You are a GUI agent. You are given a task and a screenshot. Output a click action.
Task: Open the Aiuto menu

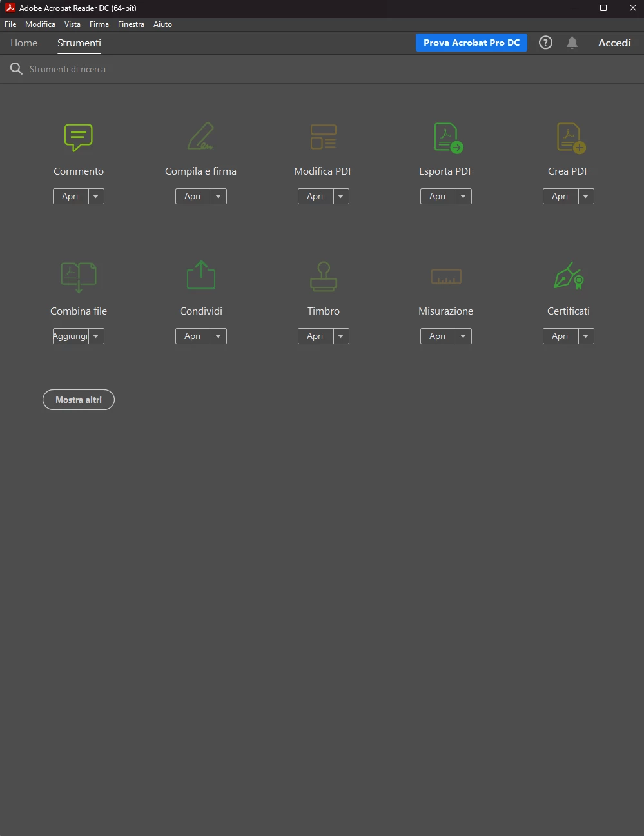[162, 24]
